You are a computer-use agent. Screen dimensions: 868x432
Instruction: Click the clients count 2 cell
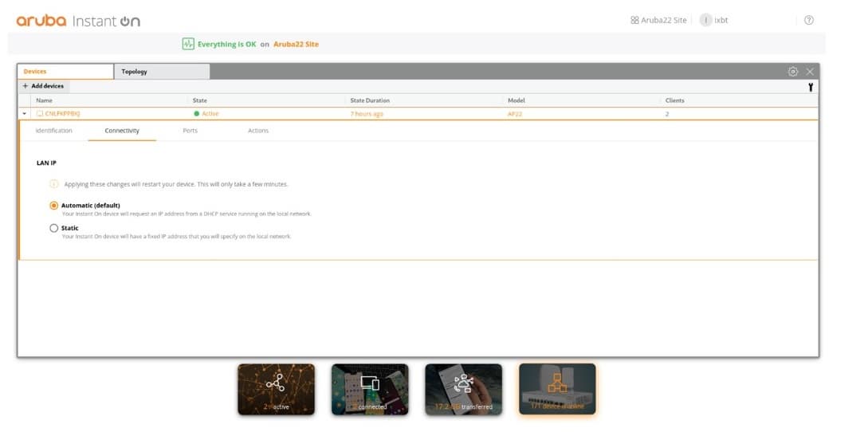[667, 114]
